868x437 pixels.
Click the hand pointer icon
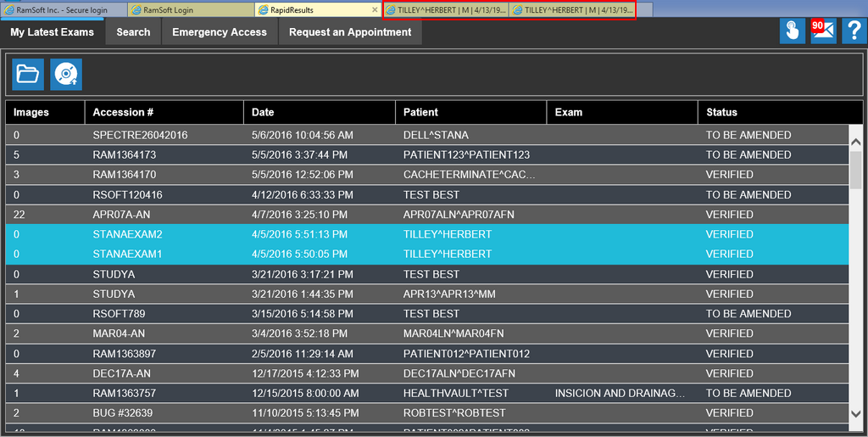coord(792,31)
